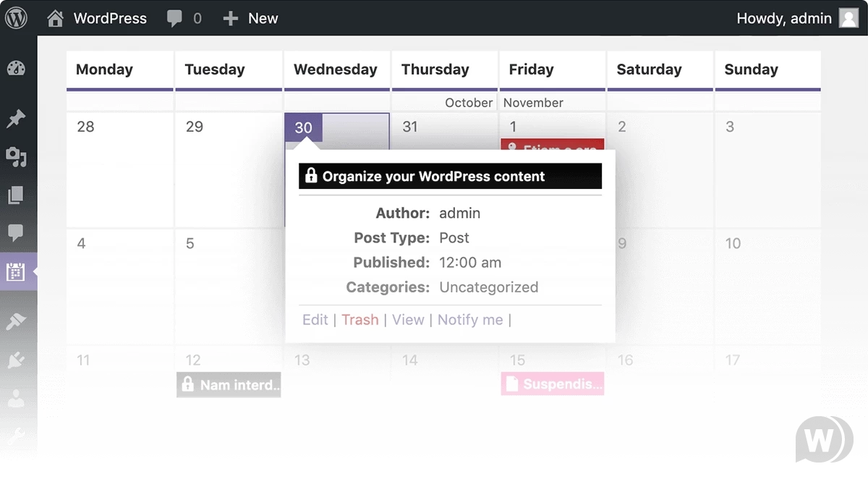Image resolution: width=868 pixels, height=477 pixels.
Task: Open Media icon in sidebar
Action: (x=16, y=157)
